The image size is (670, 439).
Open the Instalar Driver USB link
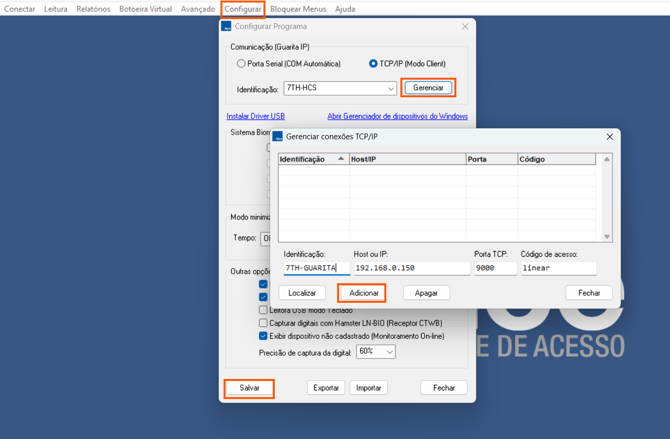click(x=256, y=117)
